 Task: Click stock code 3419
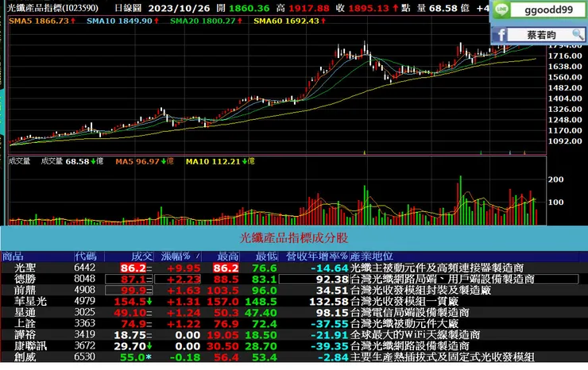tap(85, 334)
